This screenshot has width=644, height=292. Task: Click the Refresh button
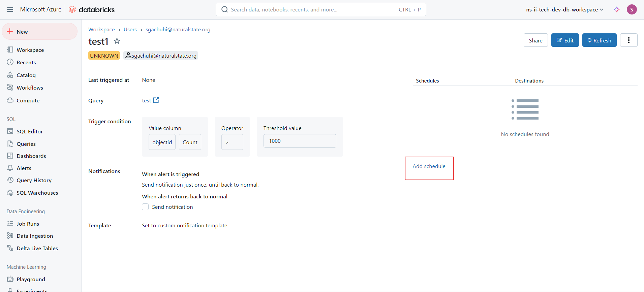pos(599,40)
